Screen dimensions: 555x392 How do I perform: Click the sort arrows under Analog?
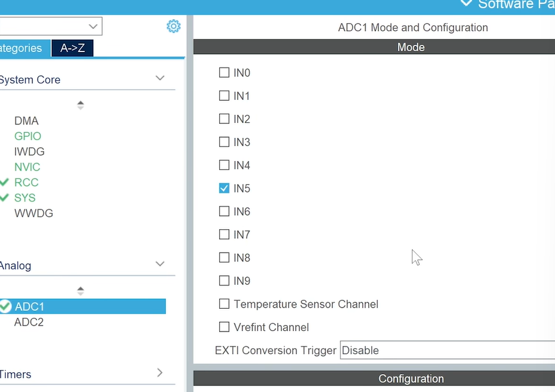[80, 291]
